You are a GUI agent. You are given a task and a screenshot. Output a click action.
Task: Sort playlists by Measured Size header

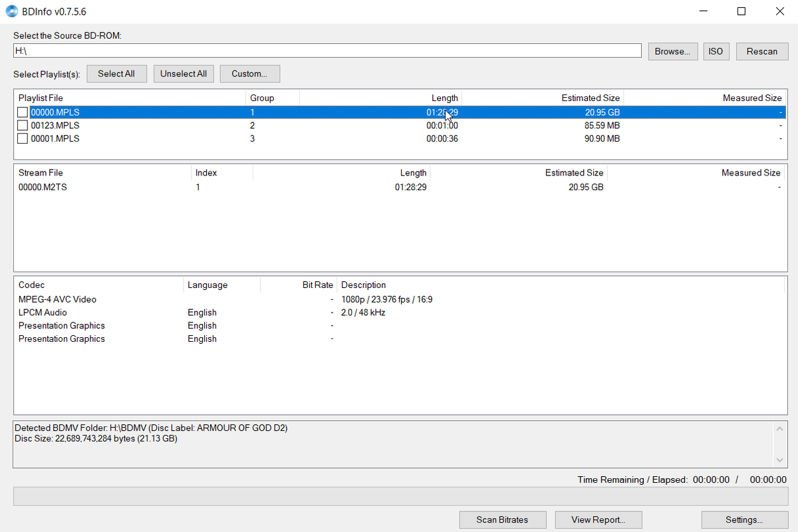(705, 98)
